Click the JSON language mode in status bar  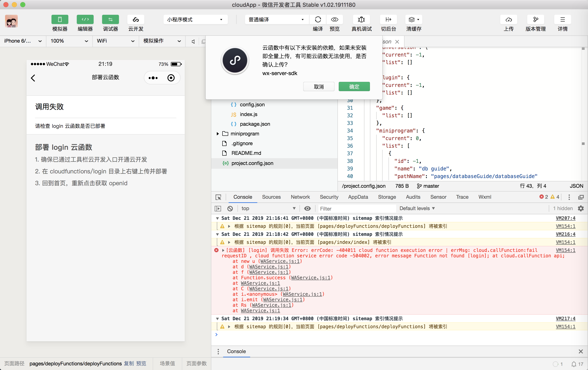click(576, 186)
